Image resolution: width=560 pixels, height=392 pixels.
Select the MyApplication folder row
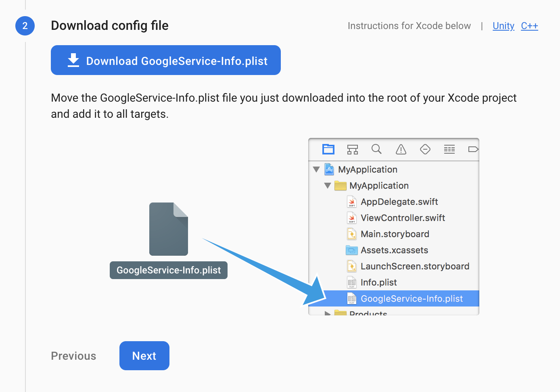(394, 186)
